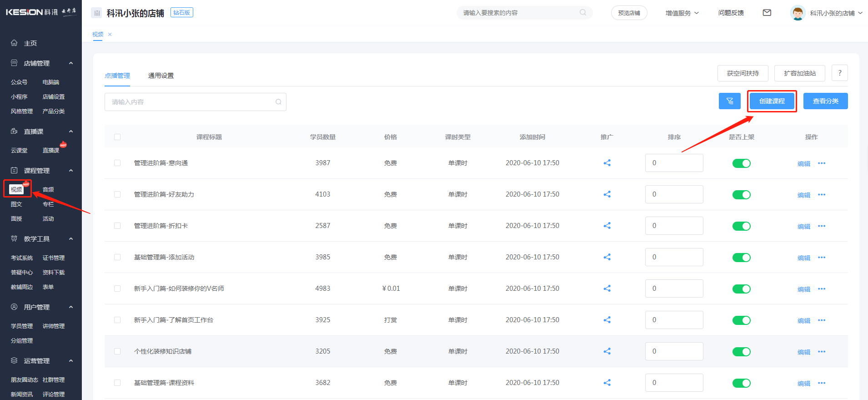This screenshot has width=868, height=400.
Task: Toggle 是否上架 switch for 管理进阶篇-折扣卡
Action: tap(741, 226)
